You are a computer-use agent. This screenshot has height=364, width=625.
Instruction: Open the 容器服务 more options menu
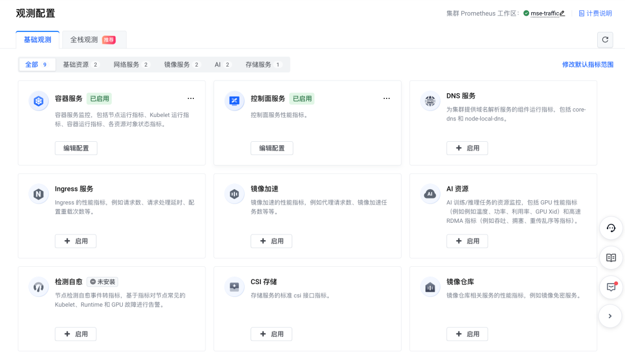click(191, 99)
